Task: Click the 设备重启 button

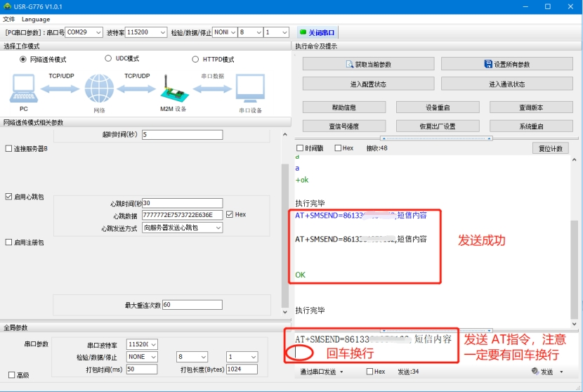Action: click(437, 107)
